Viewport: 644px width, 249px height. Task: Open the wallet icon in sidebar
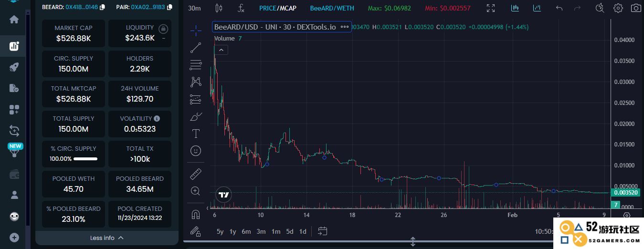[14, 174]
